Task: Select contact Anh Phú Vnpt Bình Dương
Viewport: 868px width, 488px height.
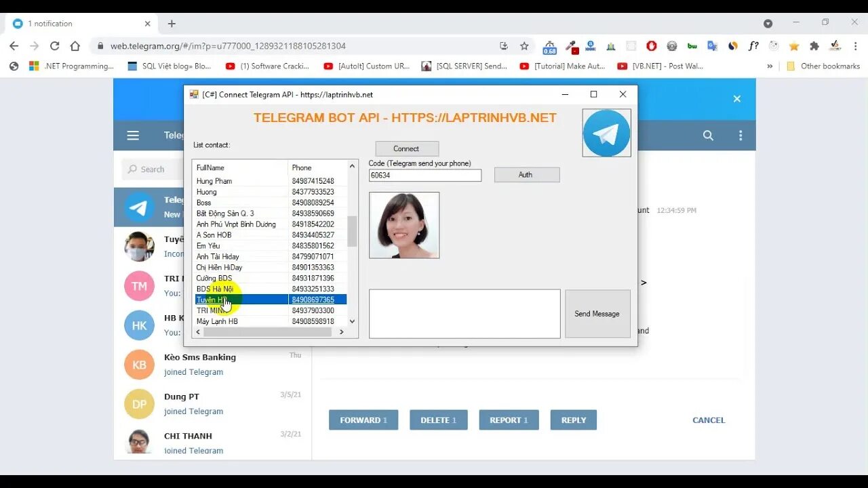Action: 236,224
